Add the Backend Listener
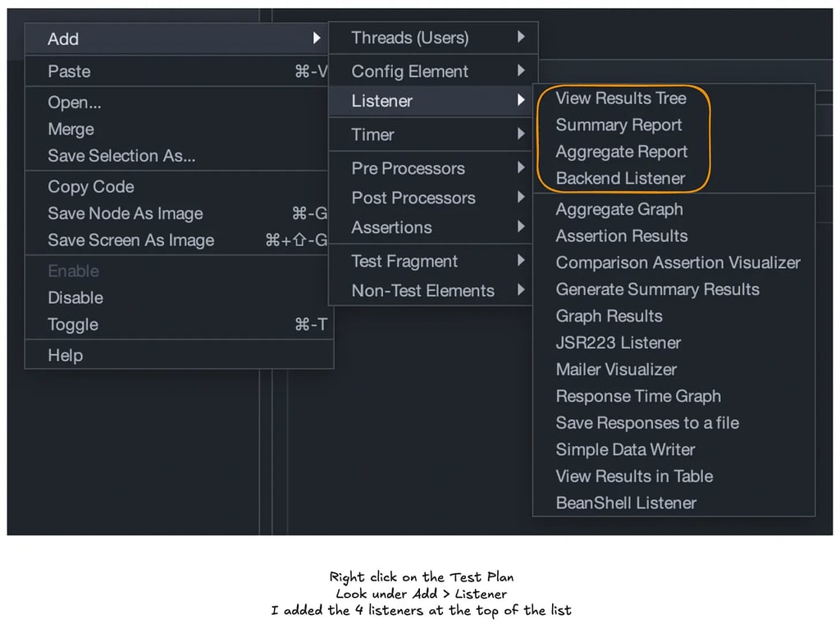 tap(621, 178)
